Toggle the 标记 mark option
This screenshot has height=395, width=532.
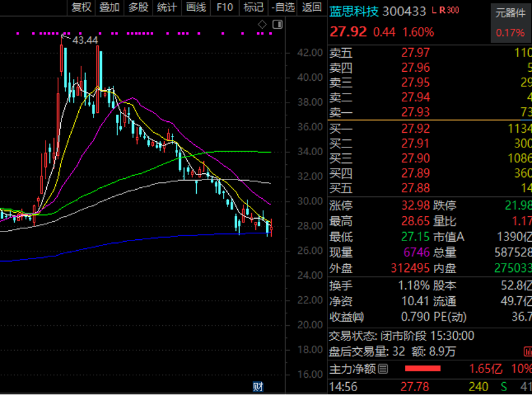coord(254,7)
